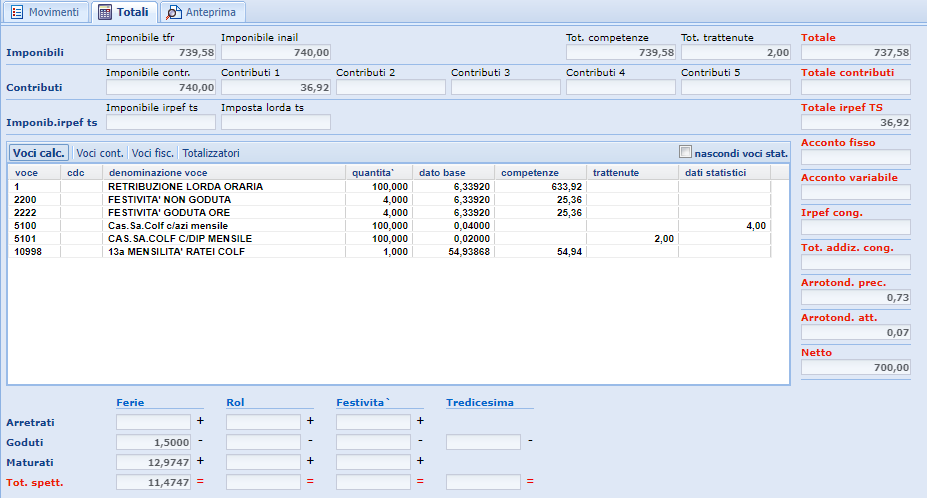Select the Totali tab

click(x=124, y=12)
